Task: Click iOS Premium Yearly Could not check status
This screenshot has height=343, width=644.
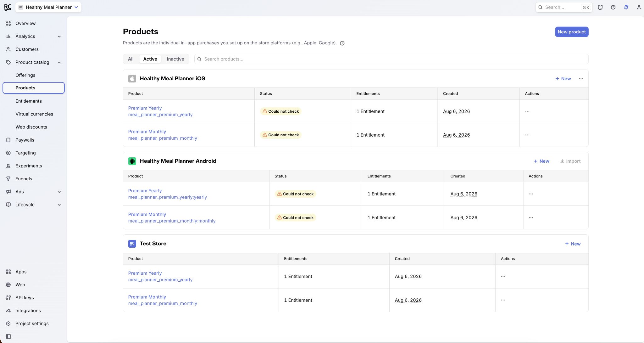Action: pyautogui.click(x=280, y=111)
